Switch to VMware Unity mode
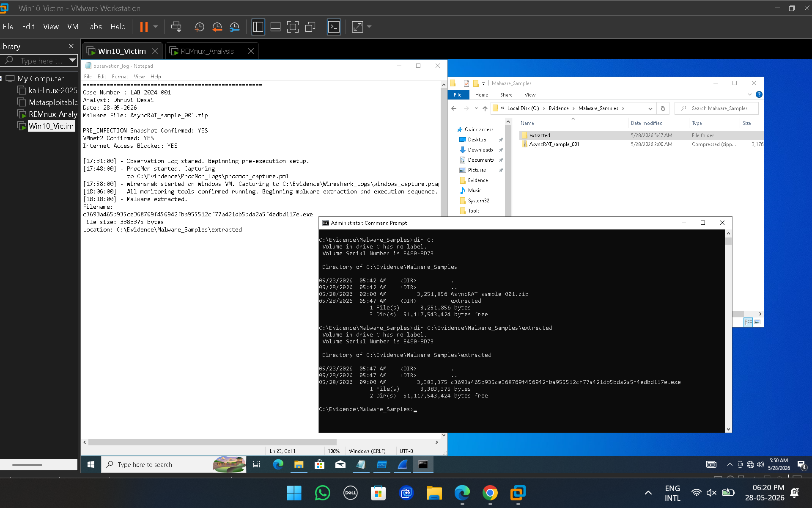Viewport: 812px width, 508px height. (310, 27)
